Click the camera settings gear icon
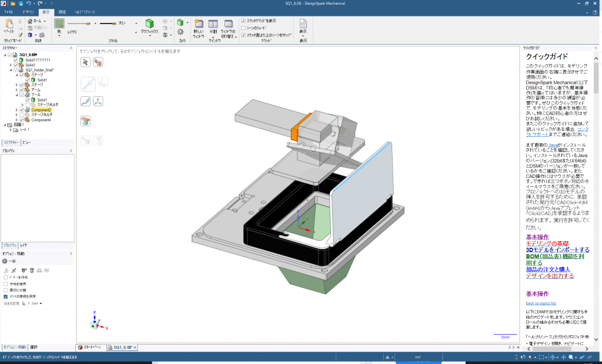The width and height of the screenshot is (602, 364). pos(180,32)
